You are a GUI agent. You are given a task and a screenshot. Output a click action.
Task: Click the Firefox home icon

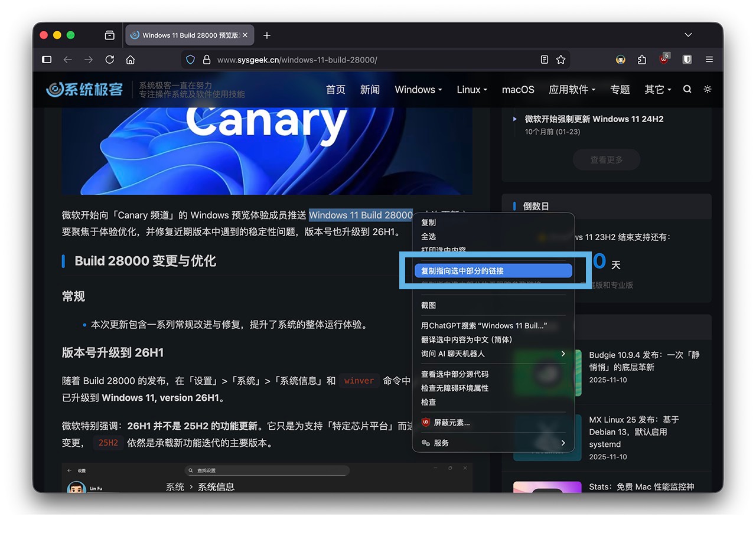click(x=130, y=60)
